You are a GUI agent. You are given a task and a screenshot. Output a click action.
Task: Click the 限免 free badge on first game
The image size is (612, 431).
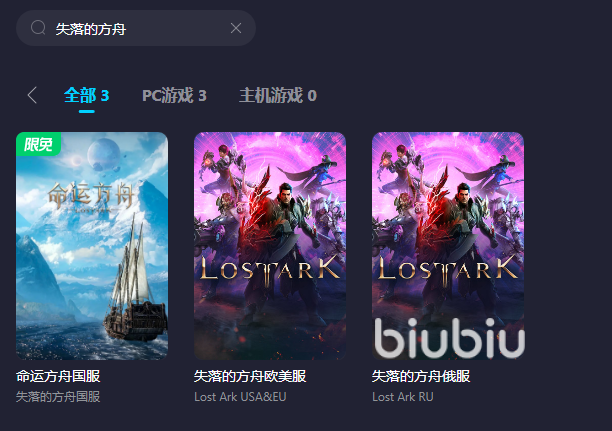pyautogui.click(x=38, y=144)
